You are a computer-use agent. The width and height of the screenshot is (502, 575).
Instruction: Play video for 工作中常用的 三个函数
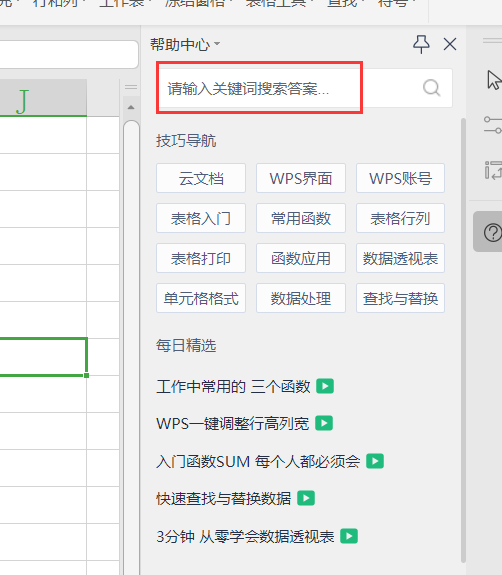click(325, 386)
